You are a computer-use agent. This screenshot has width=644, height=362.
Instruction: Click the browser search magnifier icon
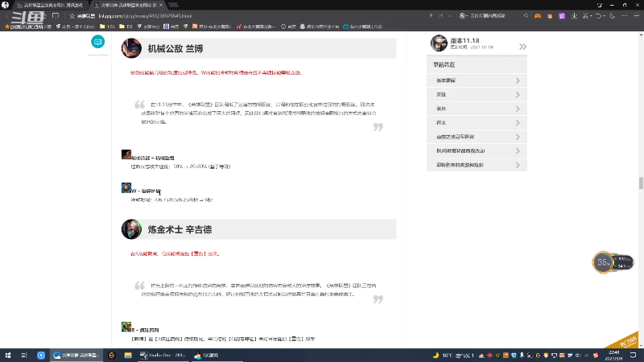coord(526,16)
